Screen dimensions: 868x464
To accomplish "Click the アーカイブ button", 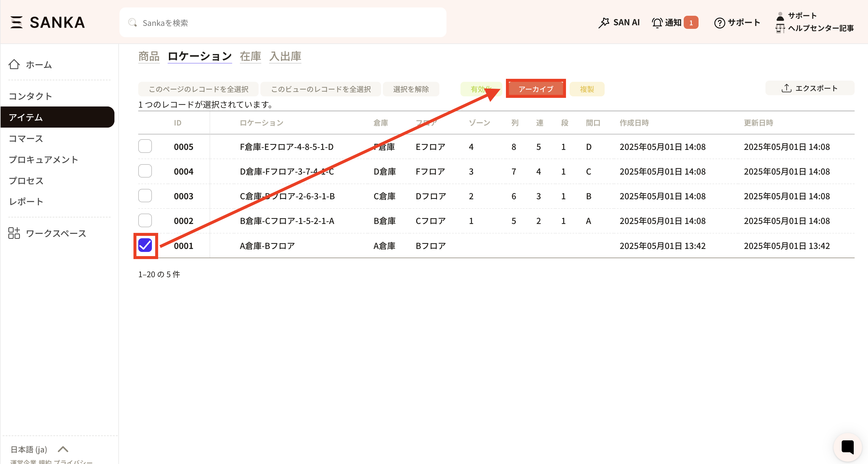I will click(535, 89).
